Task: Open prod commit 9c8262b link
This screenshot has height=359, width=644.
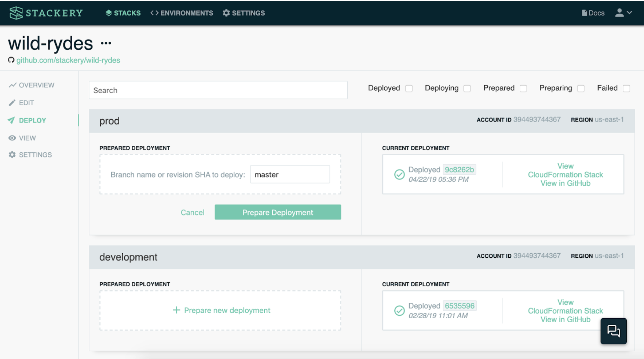Action: click(460, 170)
